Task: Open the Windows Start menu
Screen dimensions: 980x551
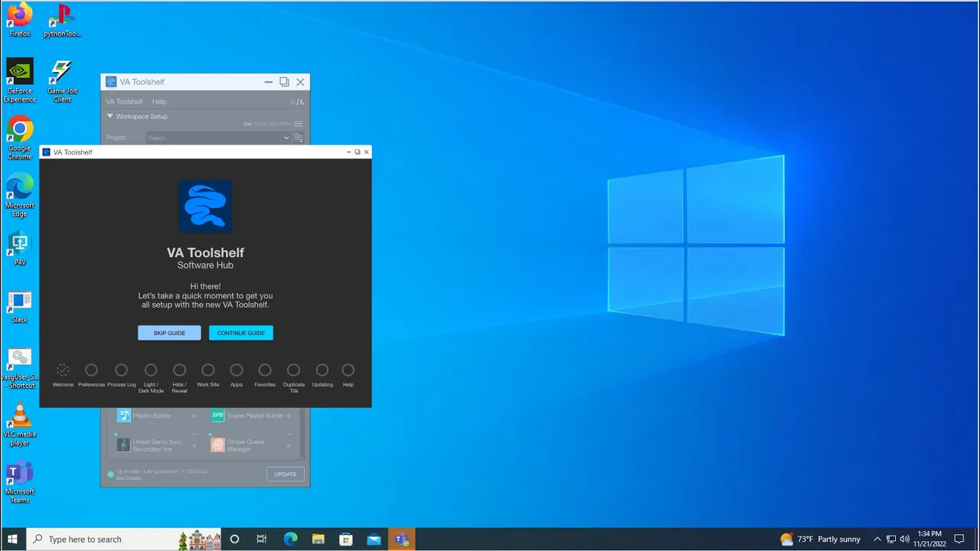Action: [x=12, y=539]
